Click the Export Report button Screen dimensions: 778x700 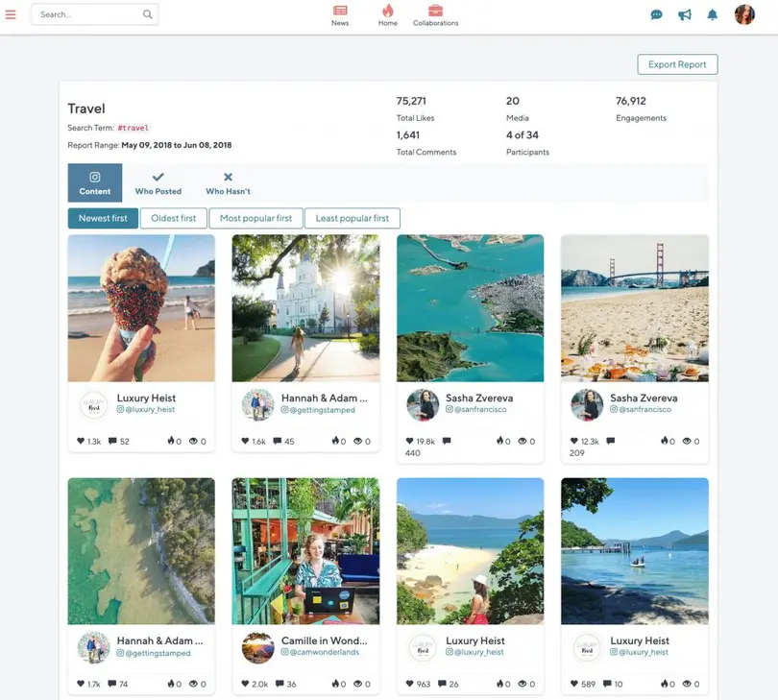coord(677,64)
